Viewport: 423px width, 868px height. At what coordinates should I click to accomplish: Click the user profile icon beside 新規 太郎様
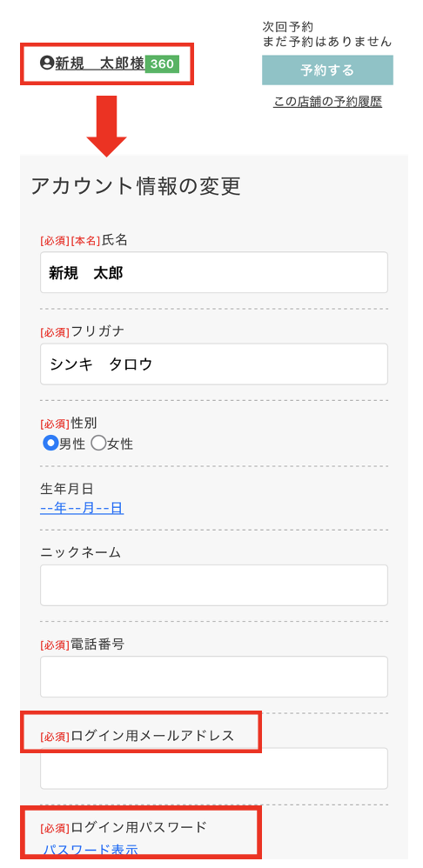[46, 63]
